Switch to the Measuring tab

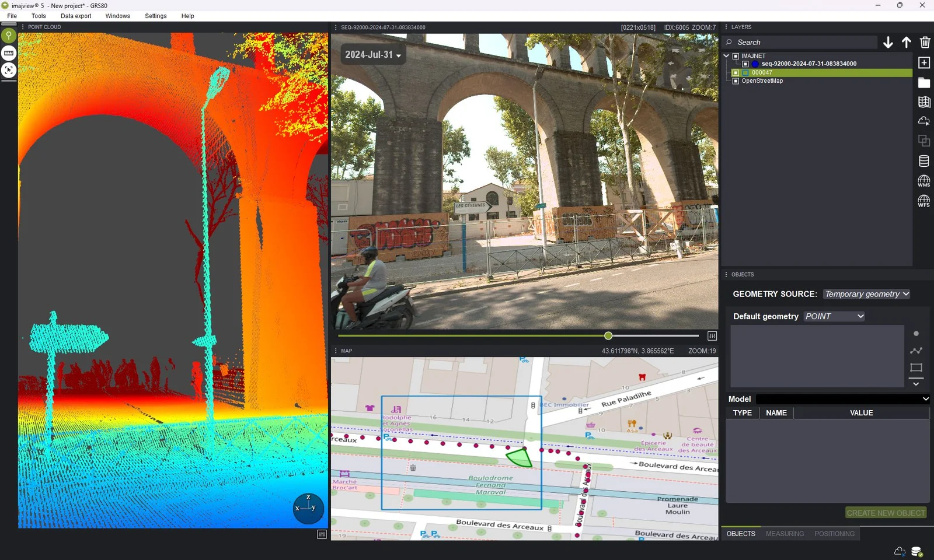pyautogui.click(x=785, y=534)
